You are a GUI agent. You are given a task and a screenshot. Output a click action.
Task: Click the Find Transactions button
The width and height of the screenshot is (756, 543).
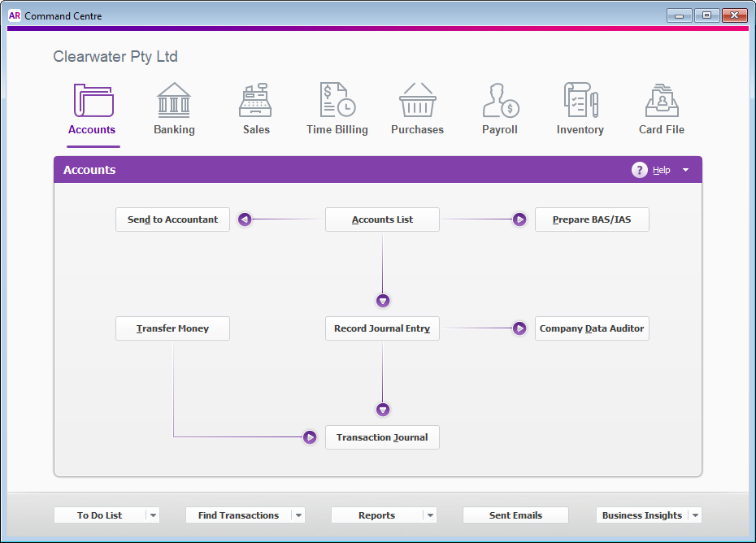(x=238, y=515)
